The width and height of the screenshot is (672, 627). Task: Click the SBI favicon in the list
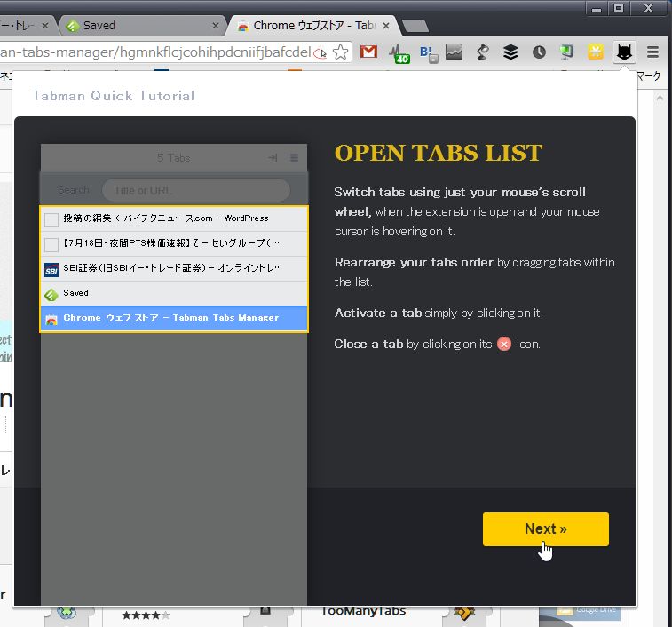click(x=51, y=270)
